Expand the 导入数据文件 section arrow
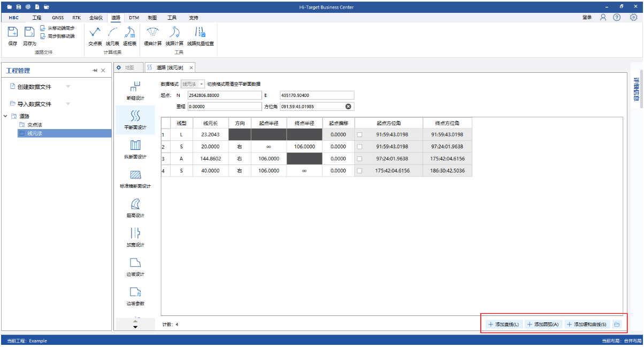Screen dimensions: 644x347 (68, 104)
